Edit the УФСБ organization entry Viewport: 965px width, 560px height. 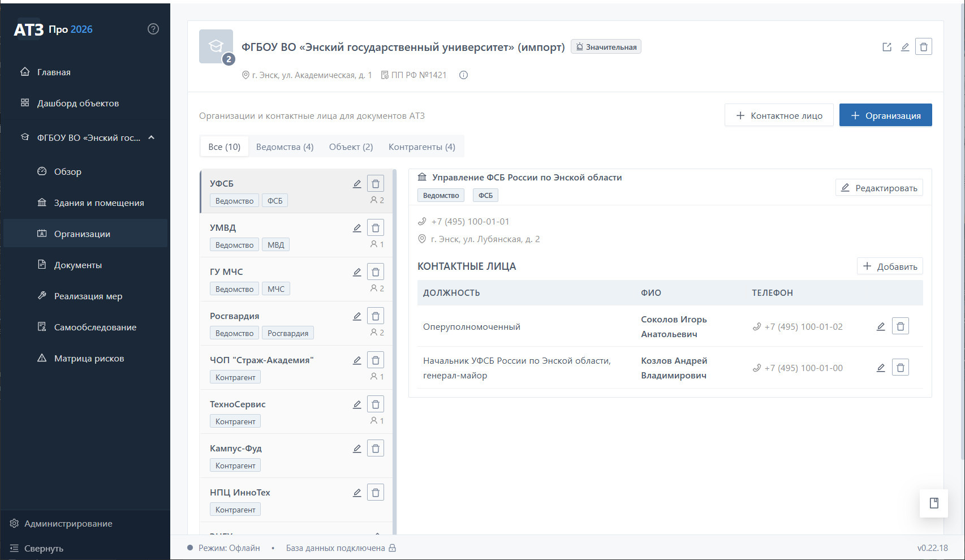pyautogui.click(x=357, y=184)
